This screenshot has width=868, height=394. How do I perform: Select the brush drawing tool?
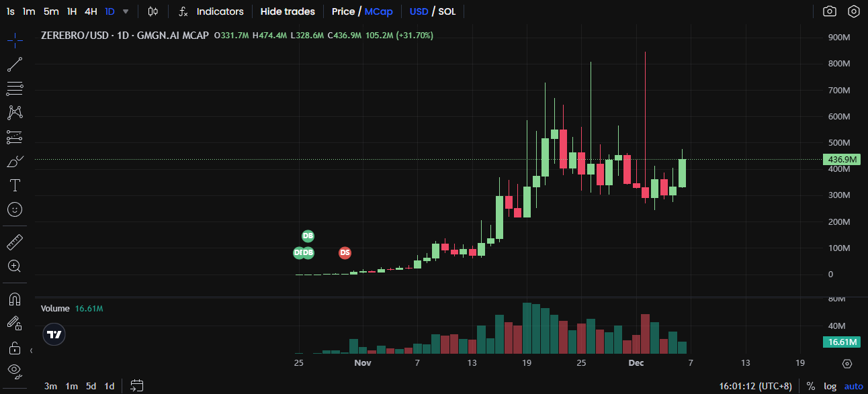coord(15,161)
